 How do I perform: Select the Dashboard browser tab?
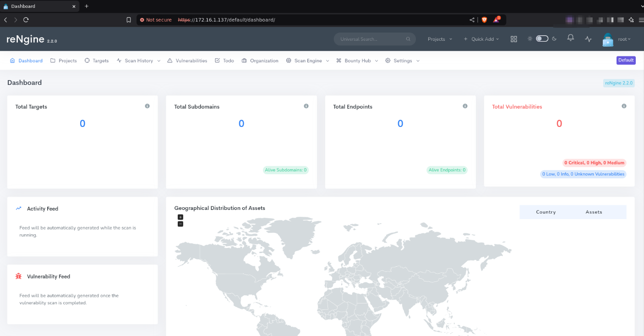[38, 6]
